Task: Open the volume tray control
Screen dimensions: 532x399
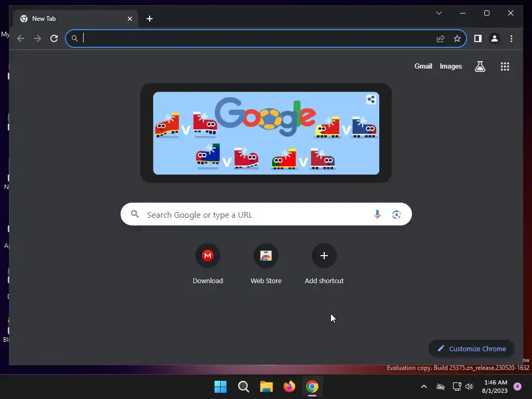Action: click(x=469, y=387)
